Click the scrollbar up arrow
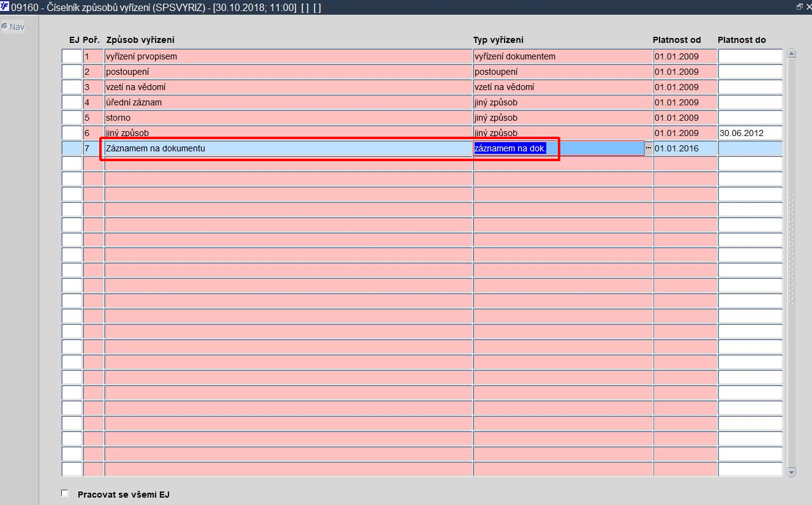 click(x=791, y=53)
